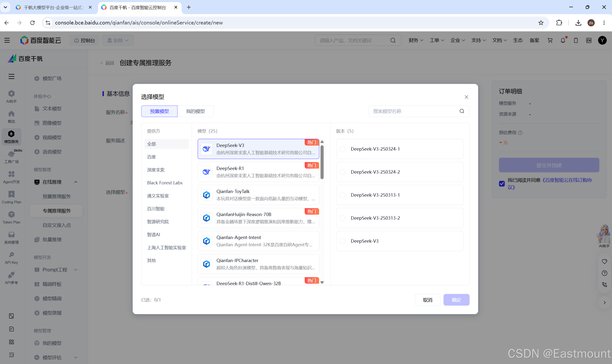Open Coding Plan in the left rail
612x364 pixels.
pyautogui.click(x=11, y=197)
